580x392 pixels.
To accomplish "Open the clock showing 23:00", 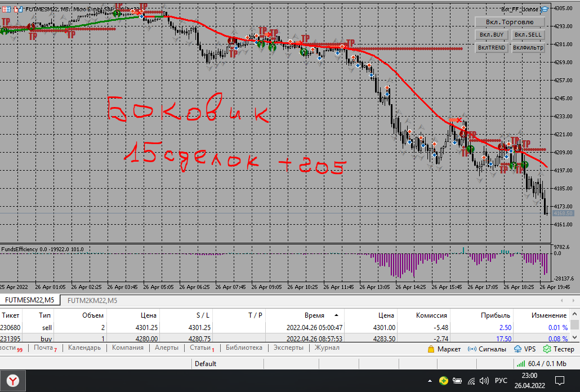I will click(530, 381).
